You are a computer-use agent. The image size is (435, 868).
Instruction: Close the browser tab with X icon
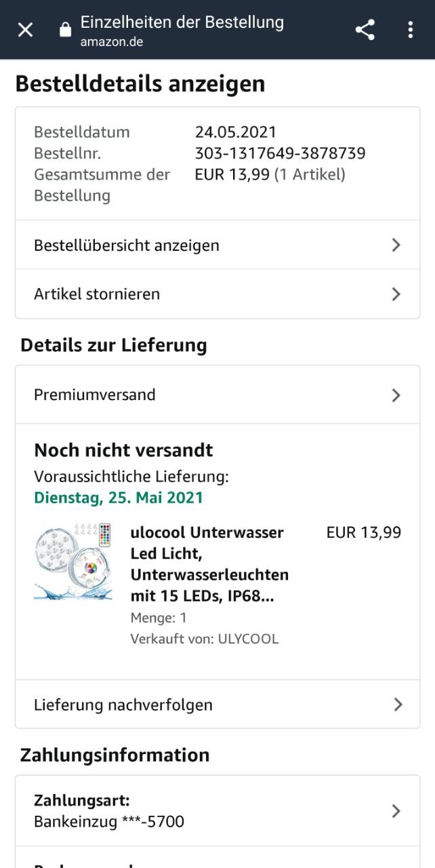(25, 30)
